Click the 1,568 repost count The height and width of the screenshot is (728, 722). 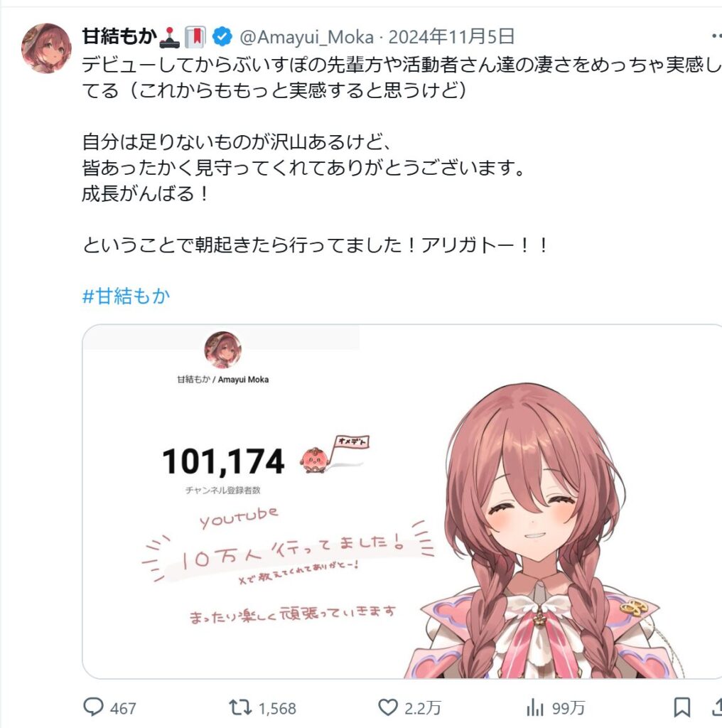277,709
